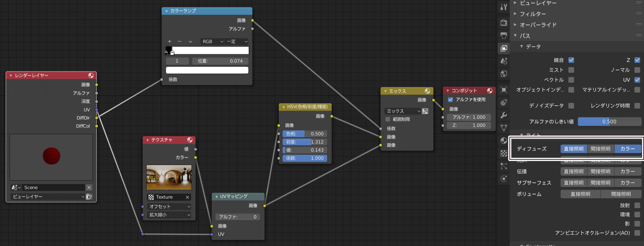Open the オフセット dropdown in テクスチャ node
The image size is (644, 246).
pos(169,206)
